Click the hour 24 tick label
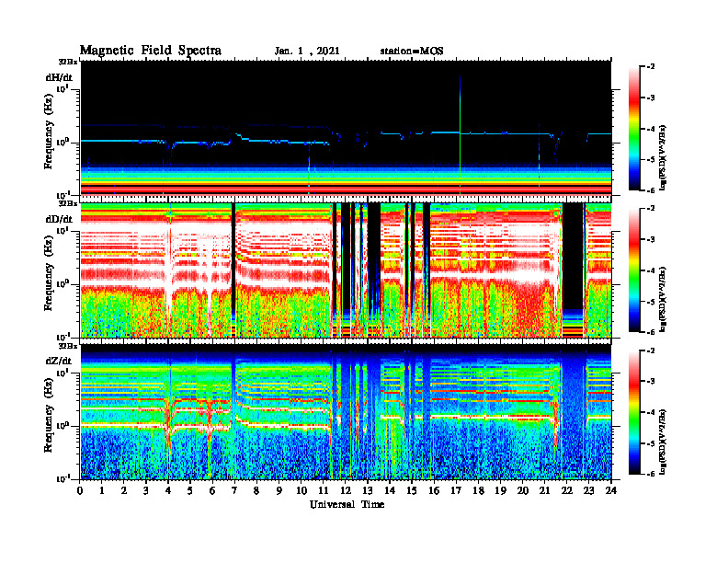This screenshot has width=728, height=563. [611, 491]
